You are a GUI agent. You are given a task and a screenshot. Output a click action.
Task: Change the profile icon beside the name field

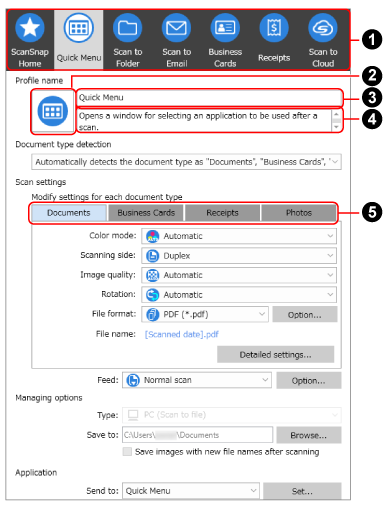[x=53, y=111]
